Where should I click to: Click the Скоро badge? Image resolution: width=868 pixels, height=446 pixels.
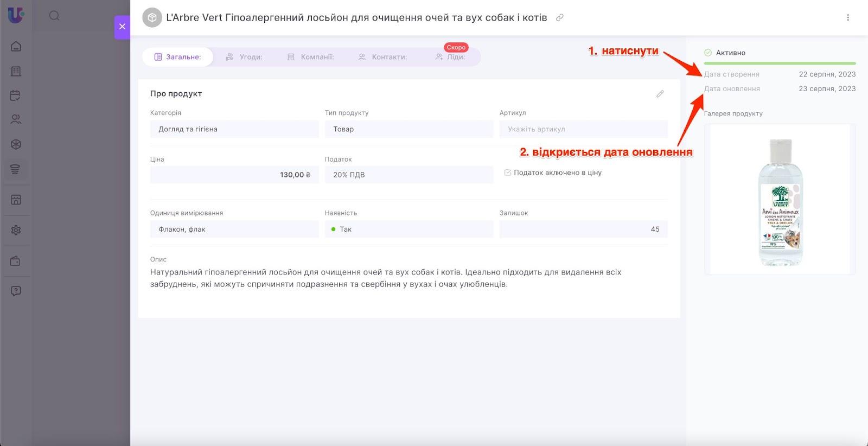[x=456, y=47]
